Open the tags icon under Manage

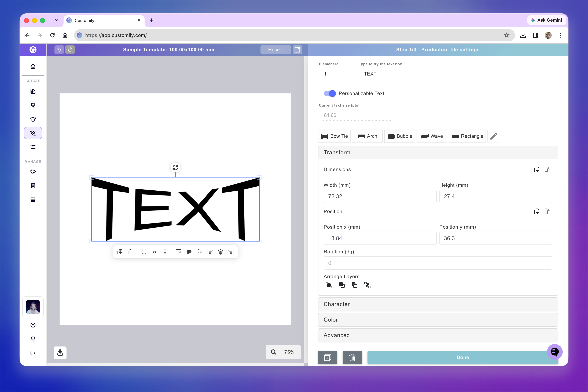pyautogui.click(x=33, y=172)
